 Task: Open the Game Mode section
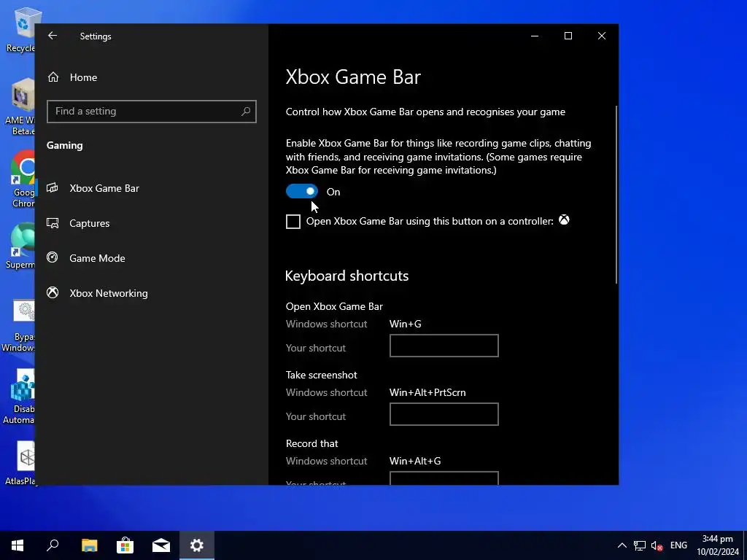(97, 258)
